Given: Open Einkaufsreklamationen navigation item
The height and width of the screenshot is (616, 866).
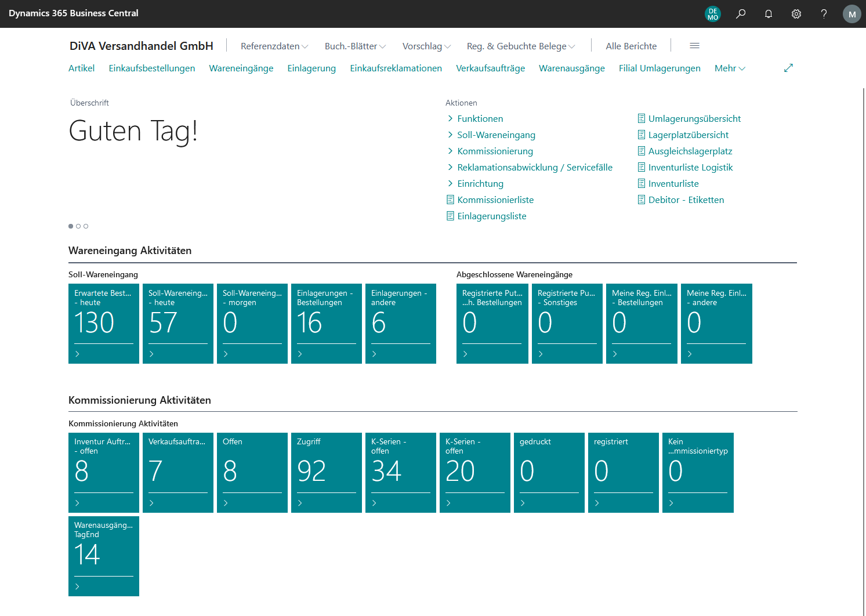Looking at the screenshot, I should point(396,68).
